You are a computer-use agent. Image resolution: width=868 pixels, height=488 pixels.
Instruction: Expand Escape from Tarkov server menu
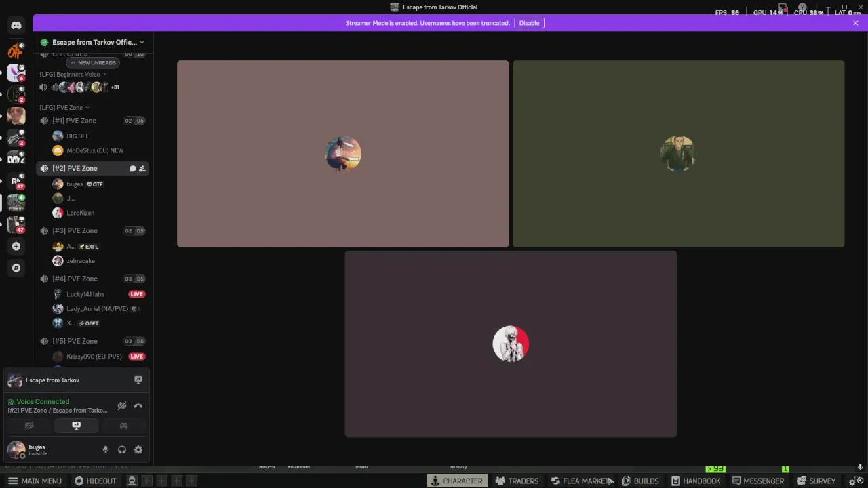click(93, 42)
